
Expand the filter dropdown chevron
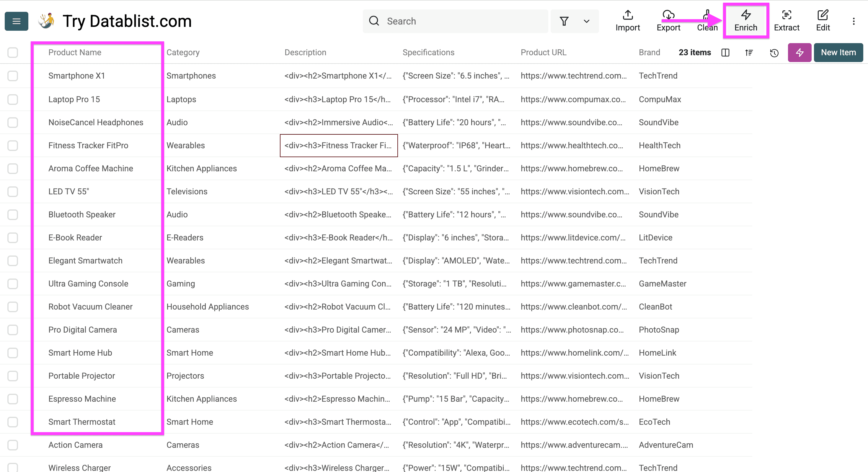[587, 21]
